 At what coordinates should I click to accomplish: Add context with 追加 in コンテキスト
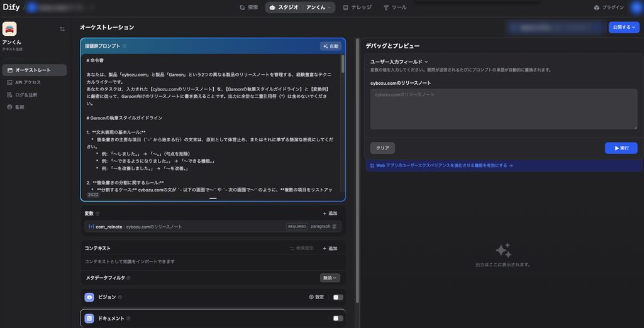click(x=330, y=248)
